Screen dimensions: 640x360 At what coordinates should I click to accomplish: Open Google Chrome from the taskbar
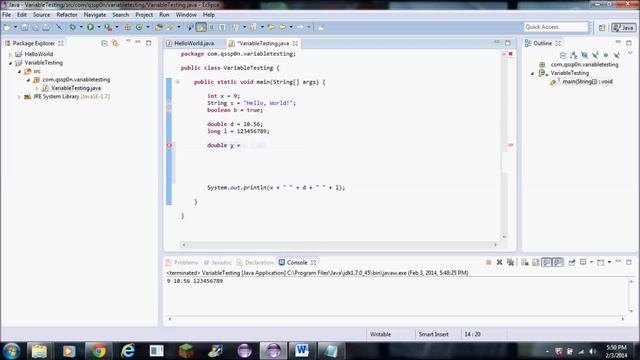tap(98, 351)
